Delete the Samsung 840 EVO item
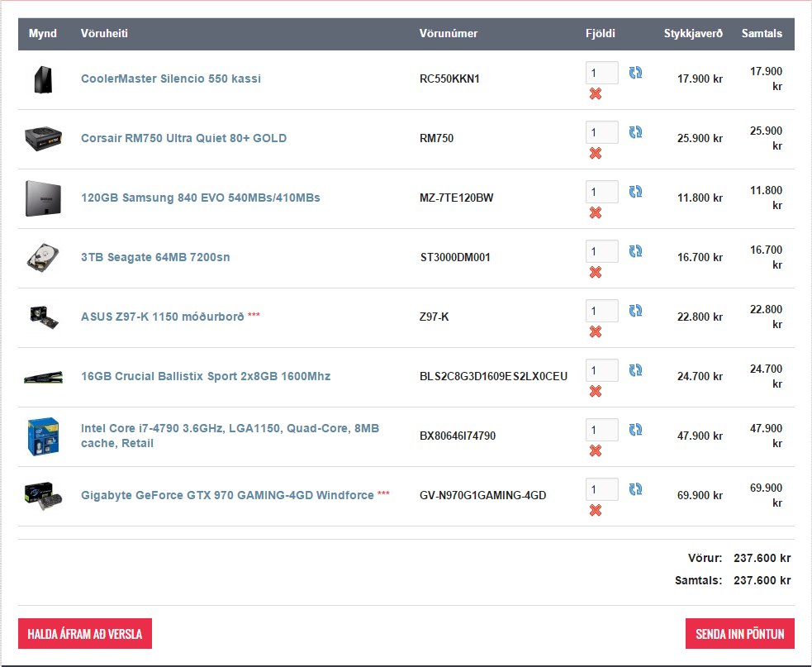The width and height of the screenshot is (812, 667). coord(595,212)
